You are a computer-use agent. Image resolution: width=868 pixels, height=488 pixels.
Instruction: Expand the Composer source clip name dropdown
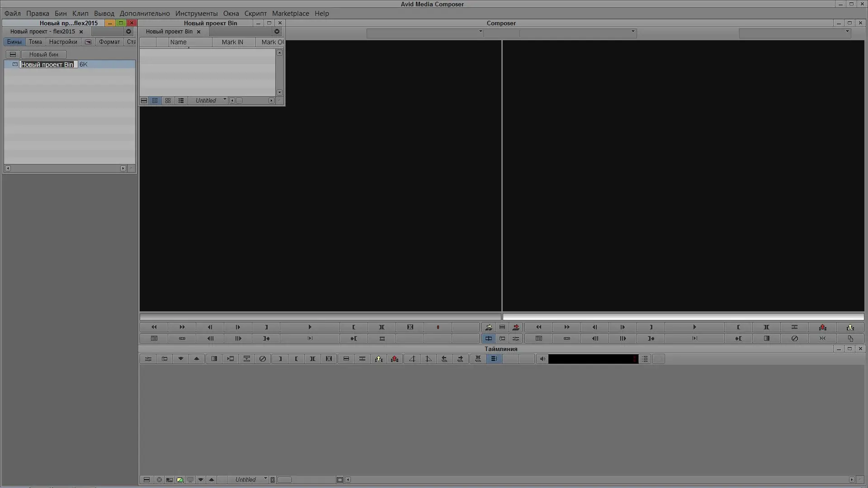click(480, 32)
